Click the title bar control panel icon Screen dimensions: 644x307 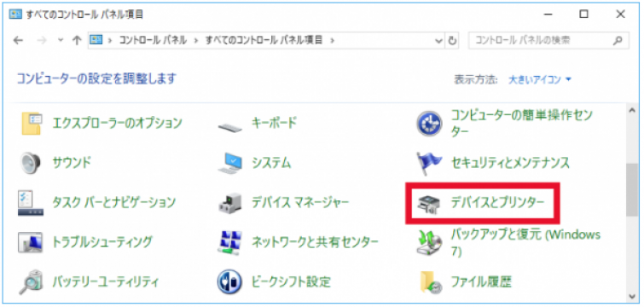15,14
